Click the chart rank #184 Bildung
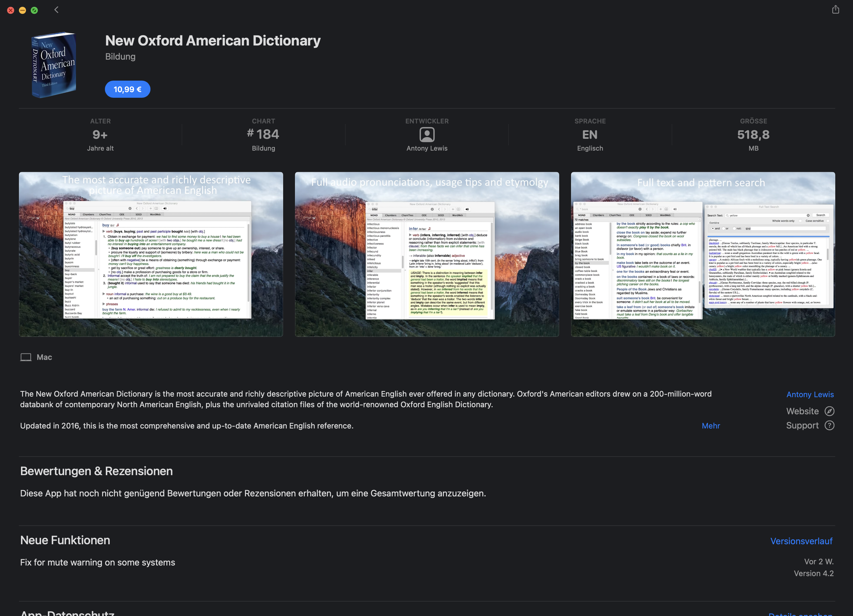 263,135
